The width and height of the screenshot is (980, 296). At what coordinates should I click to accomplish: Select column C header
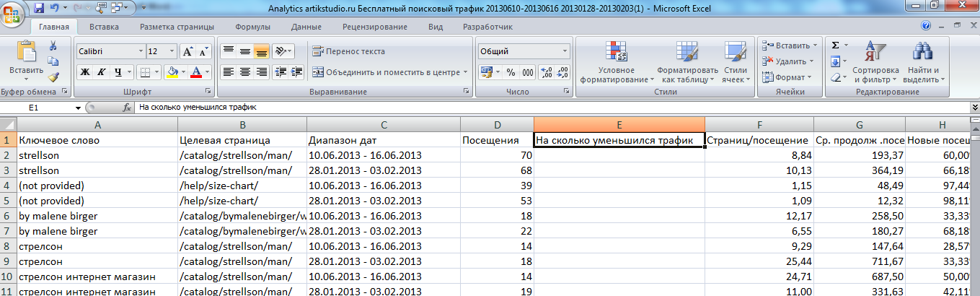click(x=384, y=125)
